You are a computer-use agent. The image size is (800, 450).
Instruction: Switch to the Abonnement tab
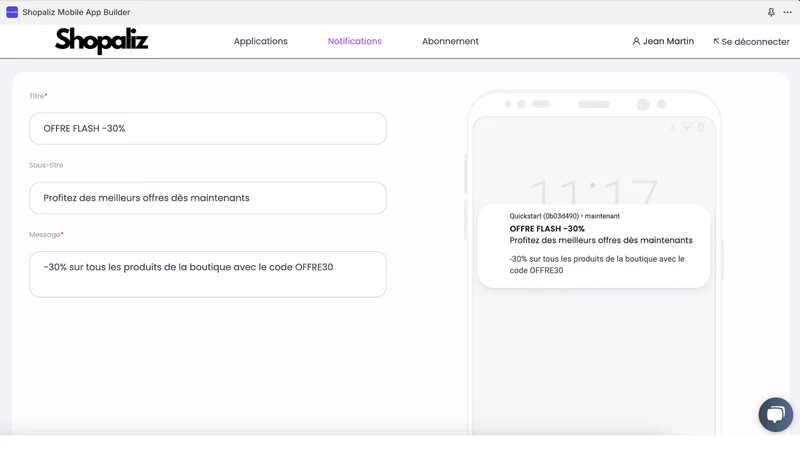(450, 41)
